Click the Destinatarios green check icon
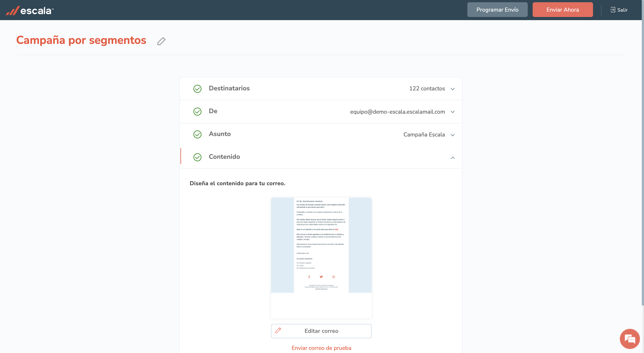The image size is (644, 353). pyautogui.click(x=197, y=89)
